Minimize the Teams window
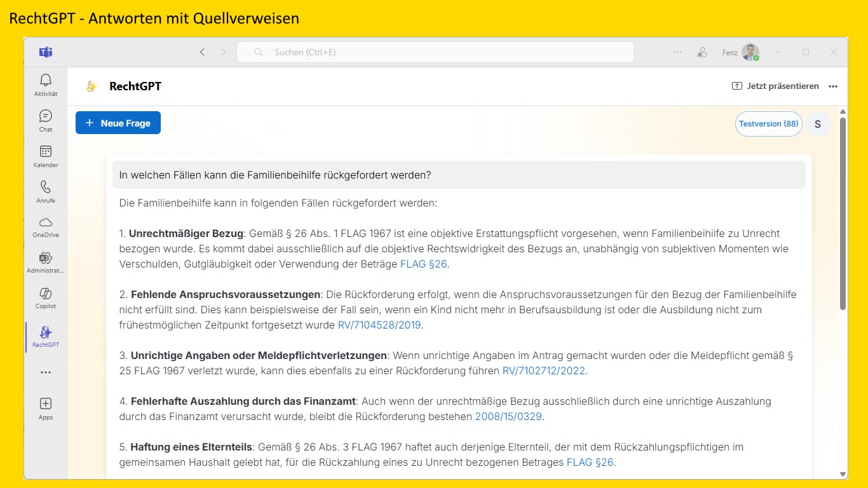Image resolution: width=868 pixels, height=488 pixels. pos(777,52)
